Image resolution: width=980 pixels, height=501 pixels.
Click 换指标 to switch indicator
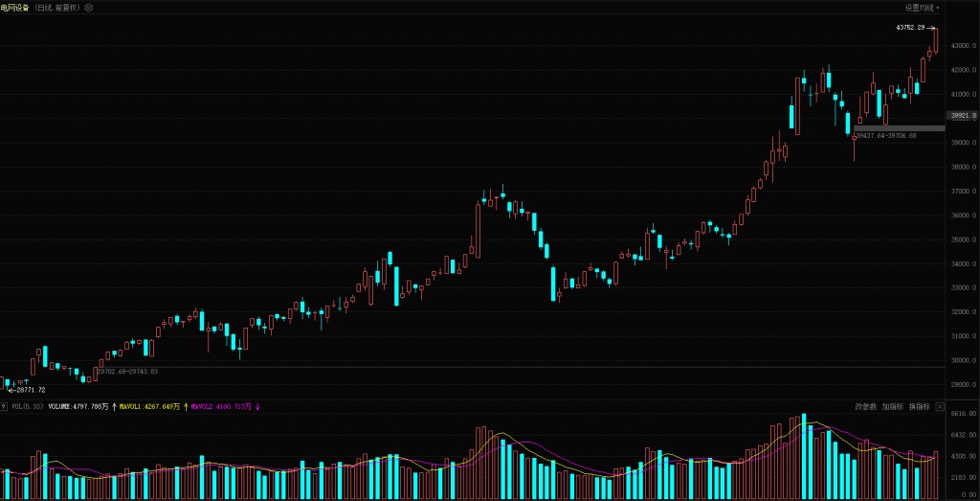click(919, 406)
